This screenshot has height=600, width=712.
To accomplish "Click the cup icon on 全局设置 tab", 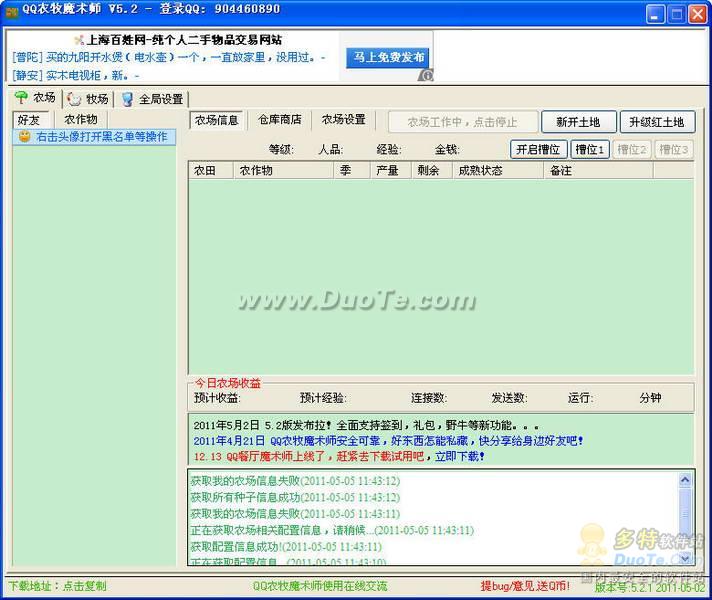I will [x=128, y=99].
